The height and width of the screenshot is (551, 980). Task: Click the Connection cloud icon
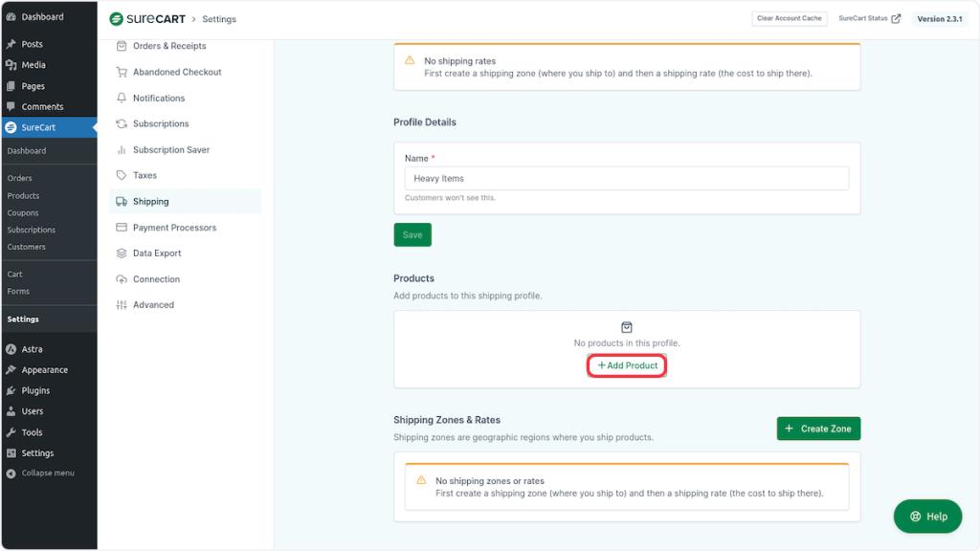(x=122, y=279)
